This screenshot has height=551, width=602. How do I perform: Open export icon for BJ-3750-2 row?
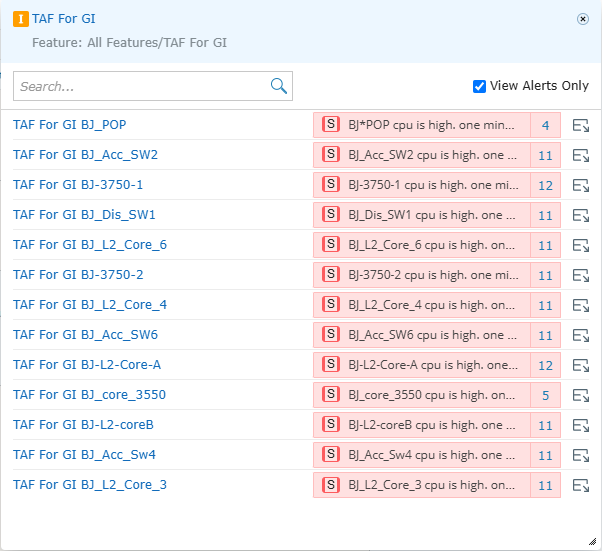[x=580, y=275]
